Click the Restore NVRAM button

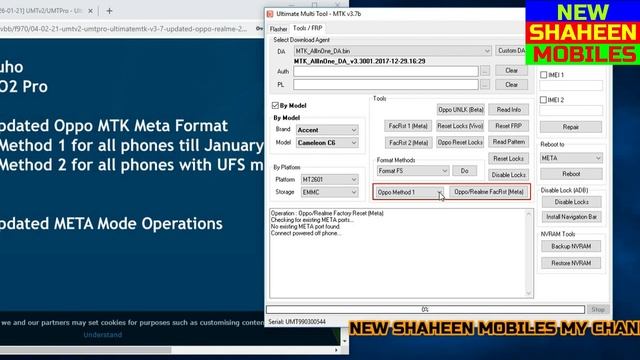point(571,263)
